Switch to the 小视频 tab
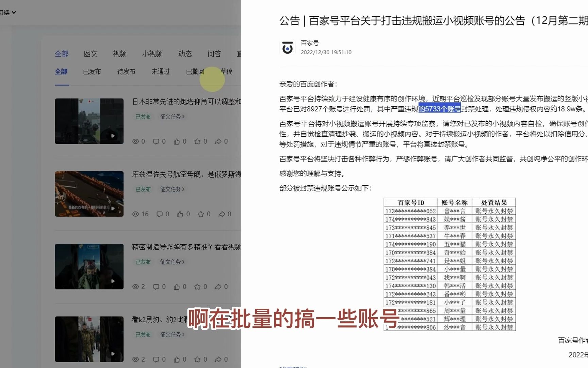The width and height of the screenshot is (588, 368). pos(152,54)
